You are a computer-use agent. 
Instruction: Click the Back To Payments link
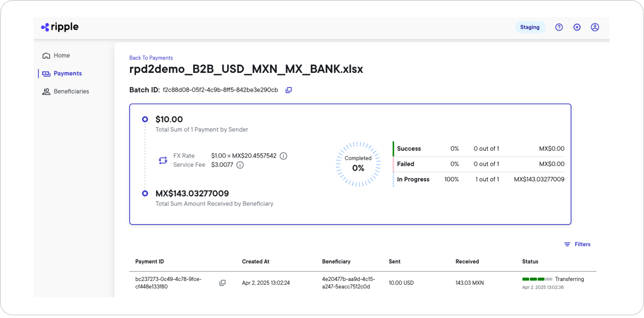(x=151, y=57)
